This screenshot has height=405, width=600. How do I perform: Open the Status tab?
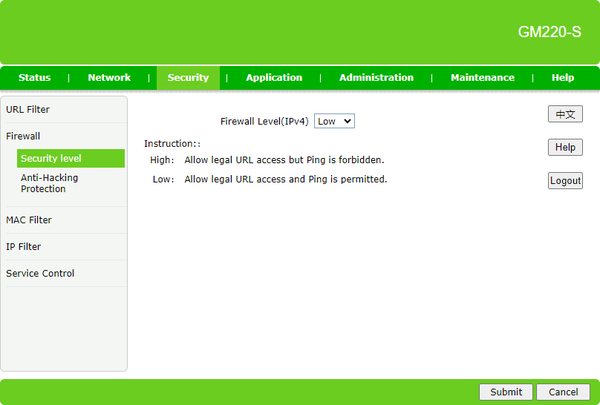tap(34, 78)
